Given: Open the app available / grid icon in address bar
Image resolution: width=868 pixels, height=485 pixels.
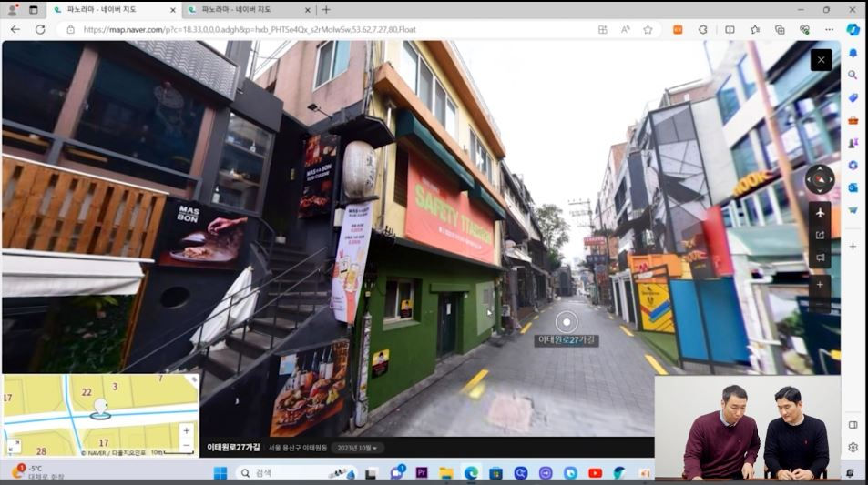Looking at the screenshot, I should (x=603, y=30).
